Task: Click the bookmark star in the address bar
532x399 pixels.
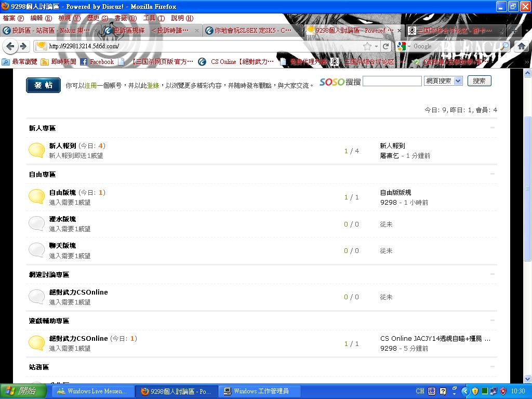Action: [367, 46]
